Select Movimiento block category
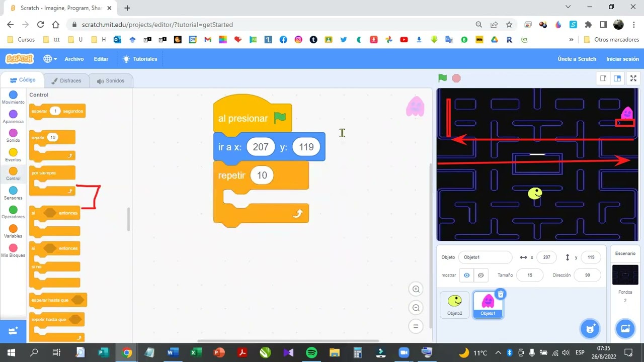This screenshot has width=644, height=362. click(x=13, y=98)
